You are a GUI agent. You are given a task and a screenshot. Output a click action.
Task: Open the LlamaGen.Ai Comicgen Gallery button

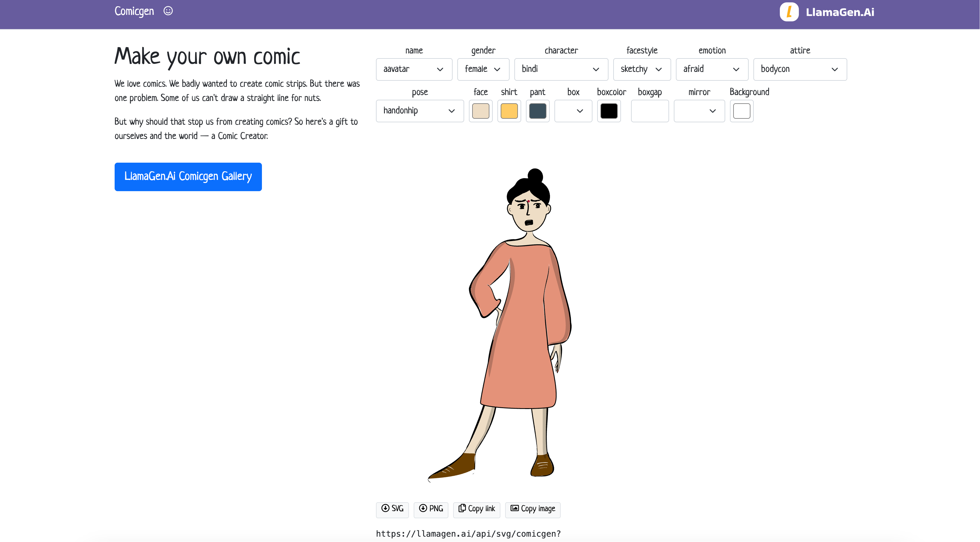click(x=188, y=177)
